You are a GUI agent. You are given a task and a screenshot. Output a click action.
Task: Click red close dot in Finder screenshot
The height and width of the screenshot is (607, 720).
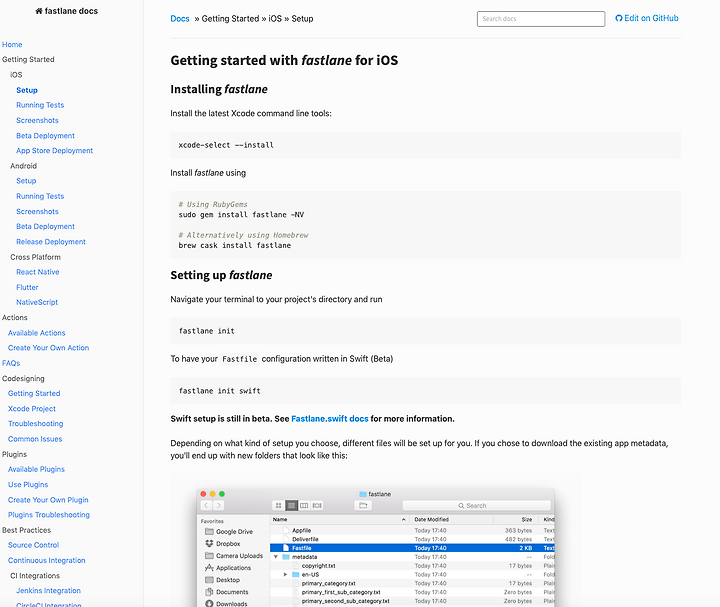click(x=203, y=494)
